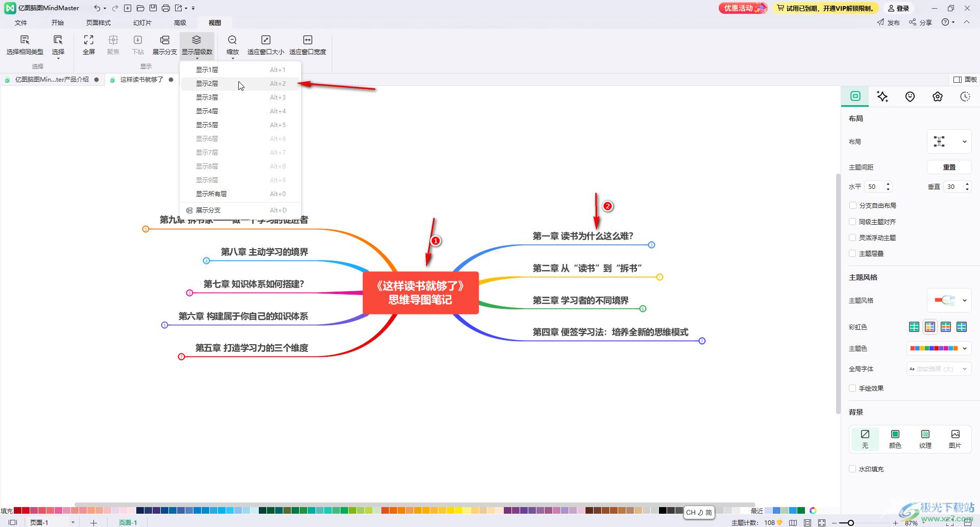The height and width of the screenshot is (527, 980).
Task: Collapse the ribbon with the up chevron
Action: pos(967,22)
